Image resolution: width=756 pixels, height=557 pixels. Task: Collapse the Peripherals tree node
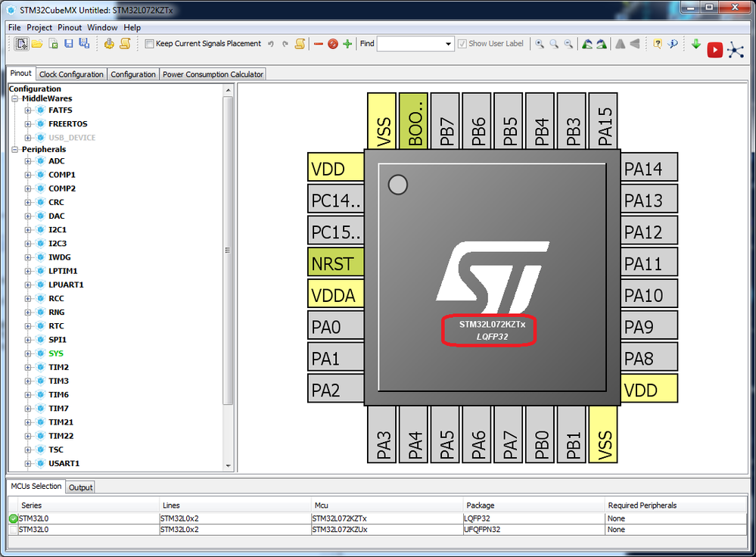click(x=15, y=150)
